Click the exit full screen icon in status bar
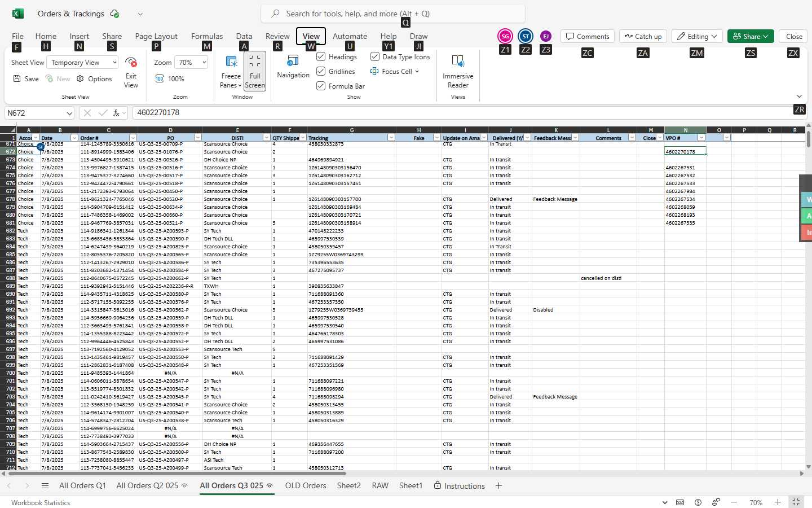812x508 pixels. (x=796, y=502)
